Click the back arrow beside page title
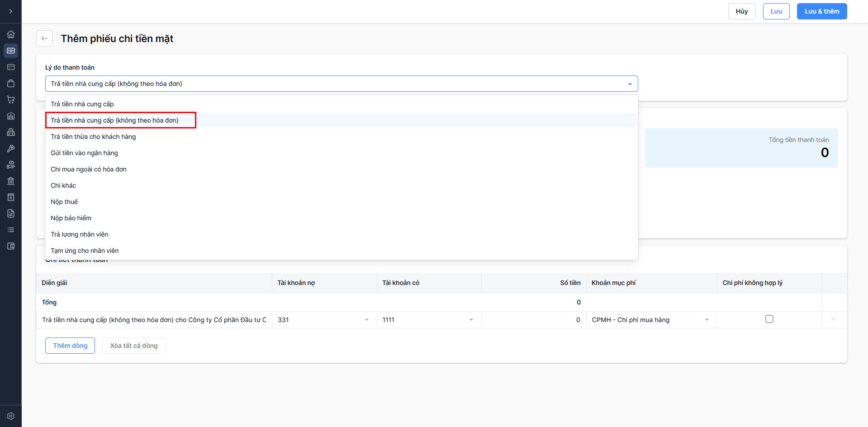 tap(44, 38)
